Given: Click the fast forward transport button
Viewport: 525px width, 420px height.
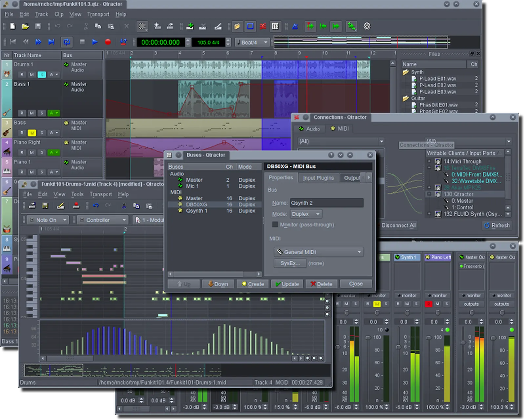Looking at the screenshot, I should (x=38, y=42).
